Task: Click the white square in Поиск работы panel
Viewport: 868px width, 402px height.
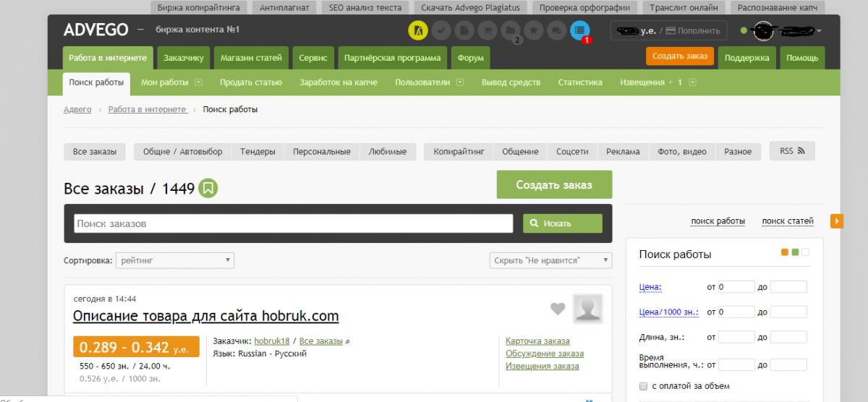Action: [x=805, y=252]
